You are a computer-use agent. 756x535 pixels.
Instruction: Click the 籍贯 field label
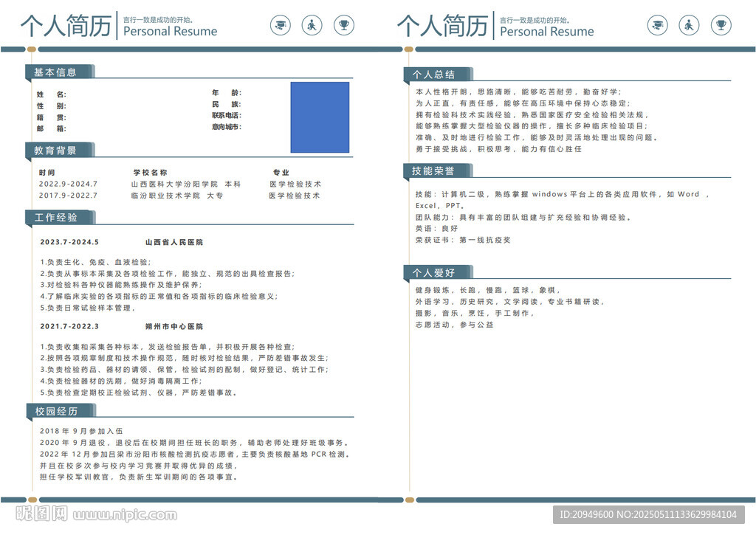click(52, 117)
